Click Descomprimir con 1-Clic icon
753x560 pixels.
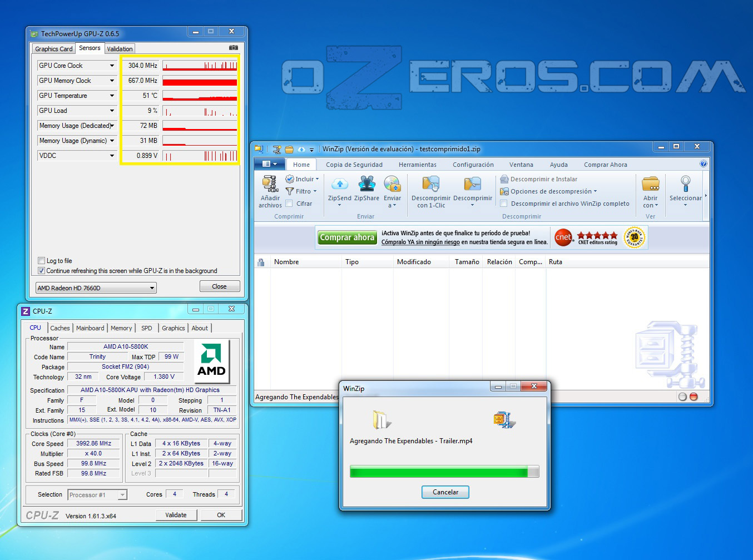click(431, 184)
